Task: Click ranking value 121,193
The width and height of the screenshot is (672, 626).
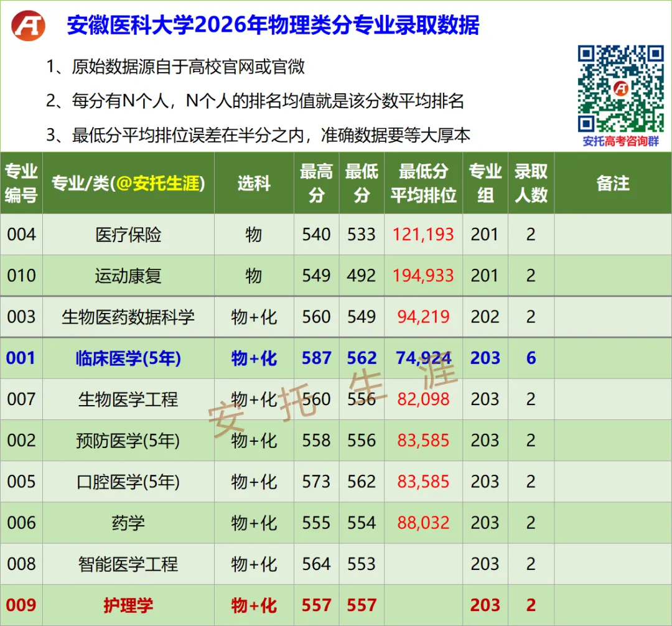Action: [424, 235]
